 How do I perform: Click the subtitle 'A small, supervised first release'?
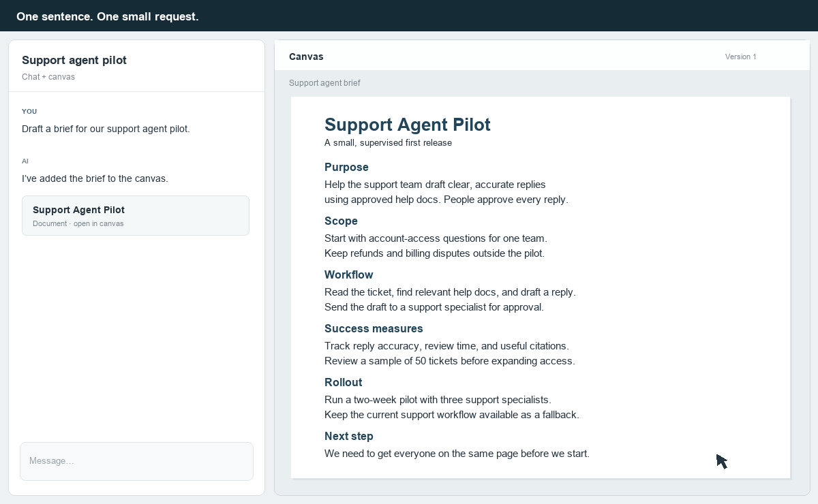pyautogui.click(x=388, y=143)
